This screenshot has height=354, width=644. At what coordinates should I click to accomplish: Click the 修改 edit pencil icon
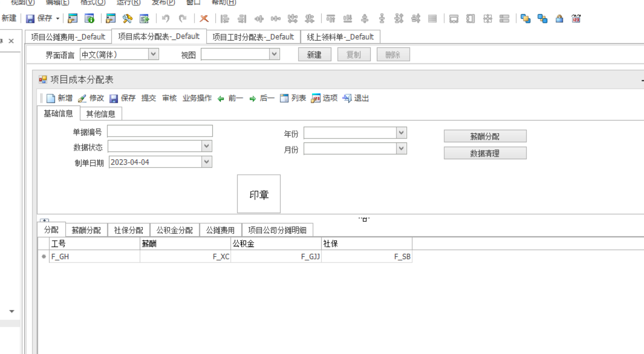(82, 98)
